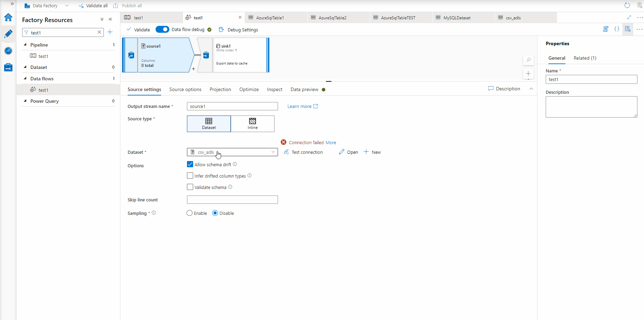Image resolution: width=644 pixels, height=320 pixels.
Task: Type in the Name field showing test1
Action: pyautogui.click(x=591, y=79)
